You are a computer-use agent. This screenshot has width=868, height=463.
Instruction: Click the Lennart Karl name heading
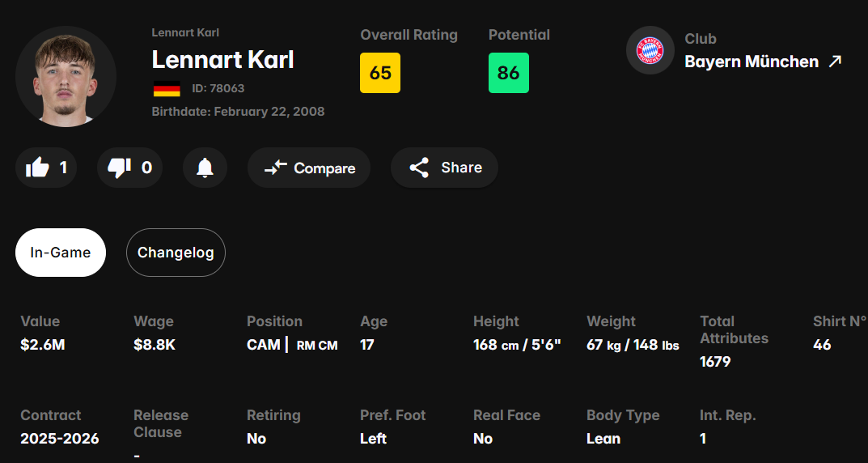(222, 60)
